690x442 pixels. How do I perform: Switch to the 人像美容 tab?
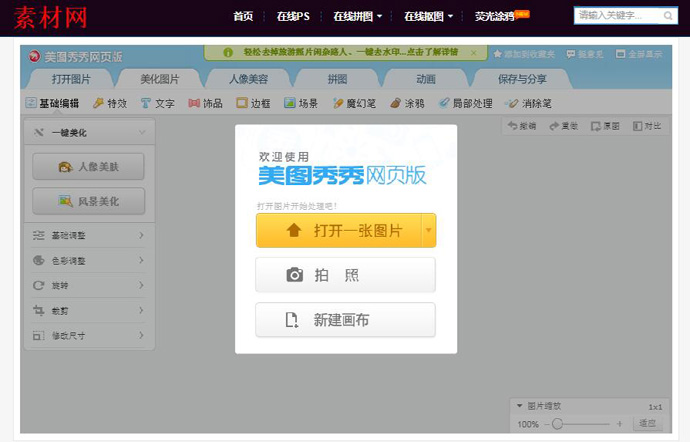(241, 78)
